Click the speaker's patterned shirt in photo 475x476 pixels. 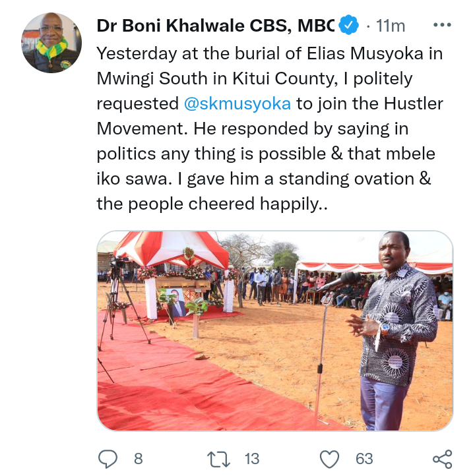coord(398,325)
